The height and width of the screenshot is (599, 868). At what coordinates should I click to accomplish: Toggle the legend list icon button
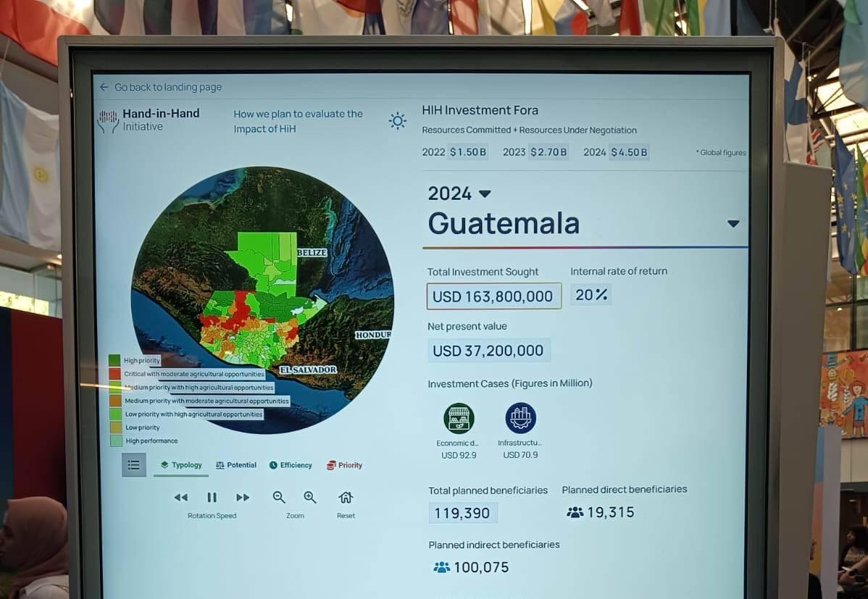point(134,465)
